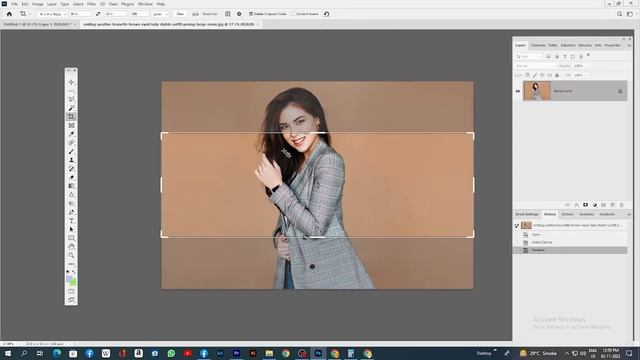This screenshot has width=640, height=360.
Task: Toggle the Content-Aware checkbox
Action: click(293, 14)
